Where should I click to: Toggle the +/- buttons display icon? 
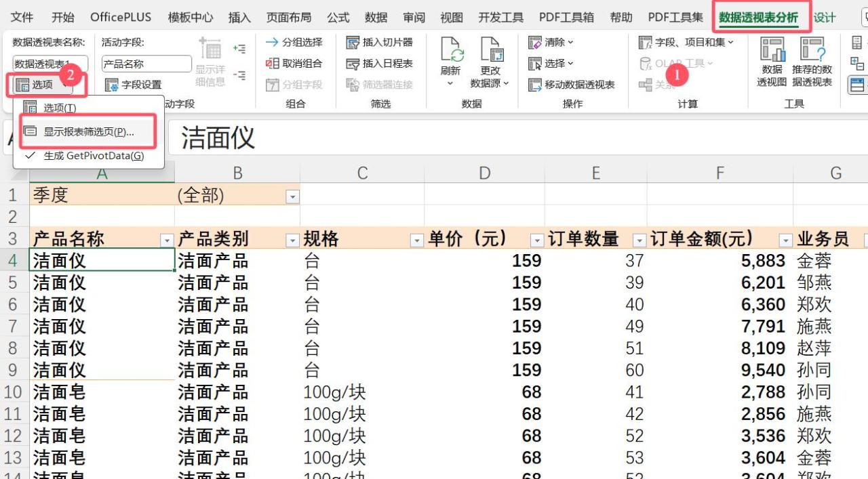(x=857, y=64)
